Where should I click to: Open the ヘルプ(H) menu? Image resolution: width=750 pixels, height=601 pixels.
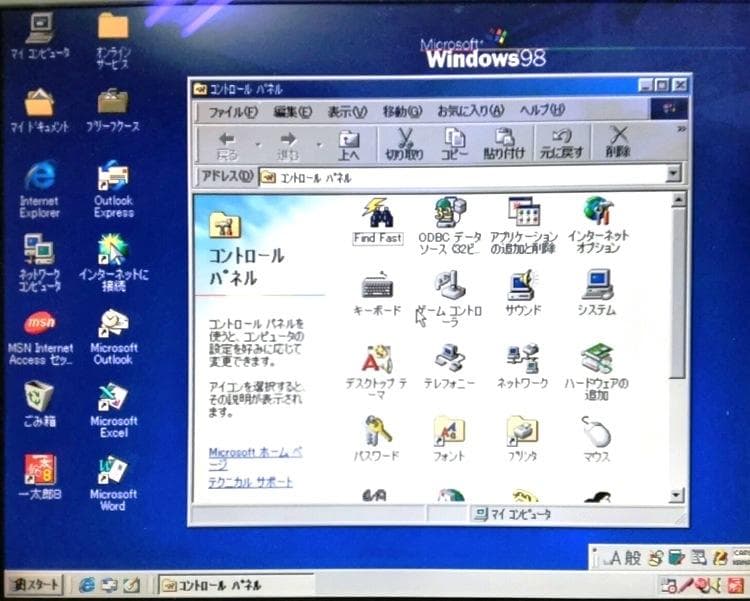point(542,111)
